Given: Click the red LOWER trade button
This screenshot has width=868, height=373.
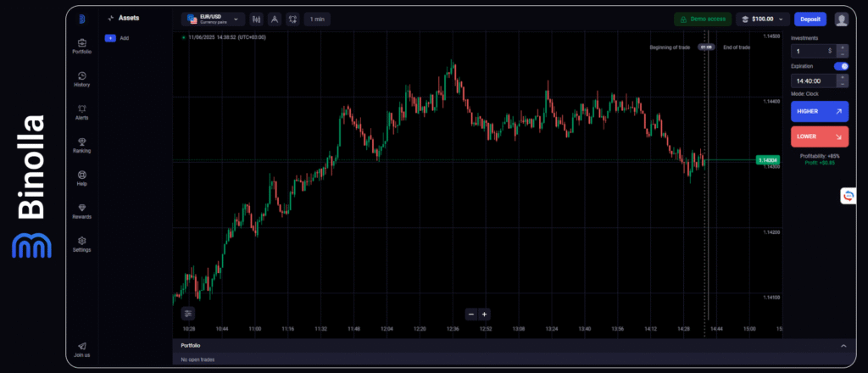Looking at the screenshot, I should 819,136.
